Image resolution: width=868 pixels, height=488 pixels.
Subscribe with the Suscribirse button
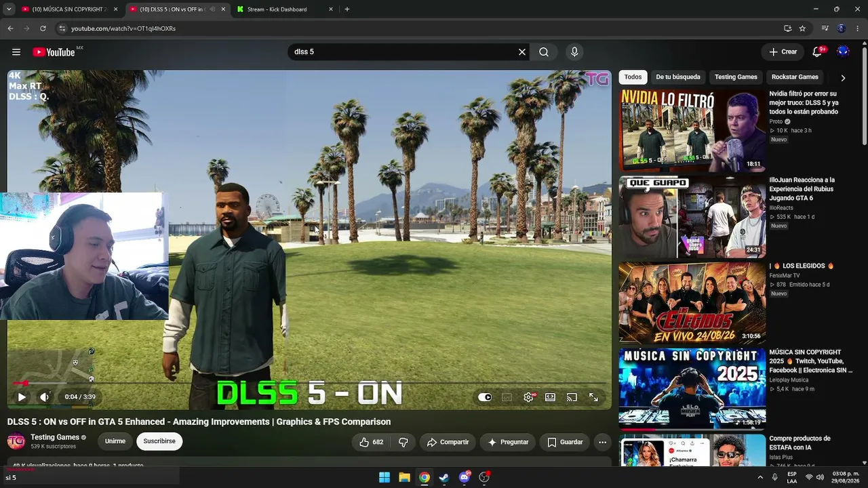[159, 441]
